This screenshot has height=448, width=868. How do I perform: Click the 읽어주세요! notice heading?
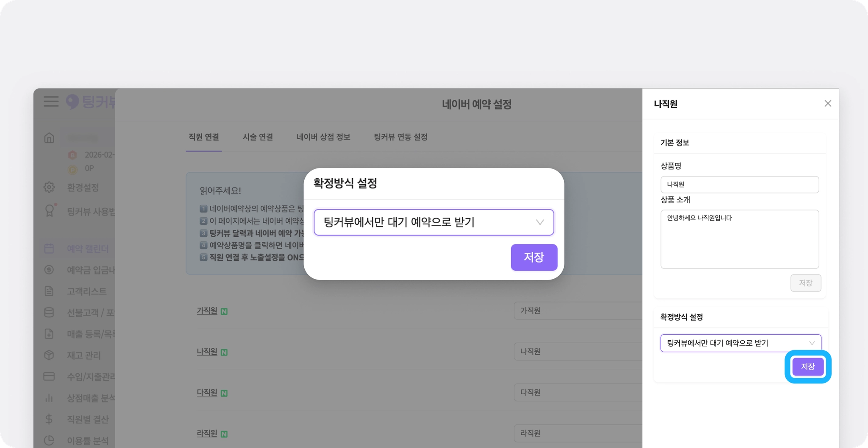pos(220,191)
